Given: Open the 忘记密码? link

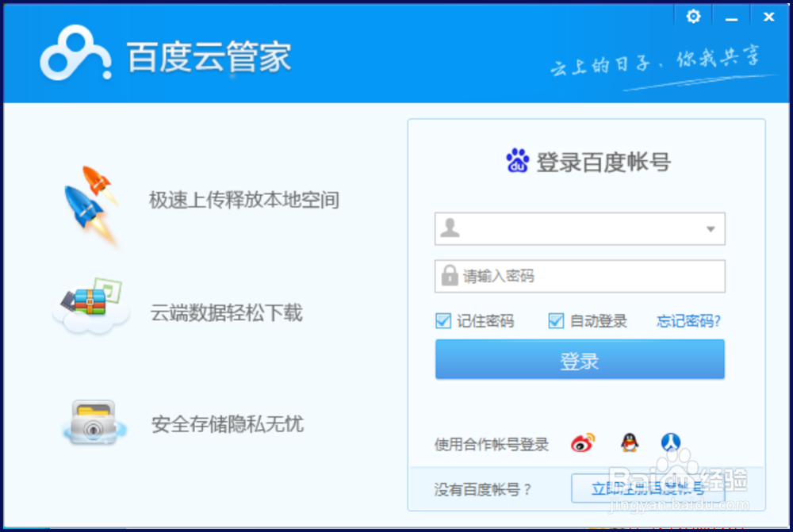Looking at the screenshot, I should pos(688,321).
